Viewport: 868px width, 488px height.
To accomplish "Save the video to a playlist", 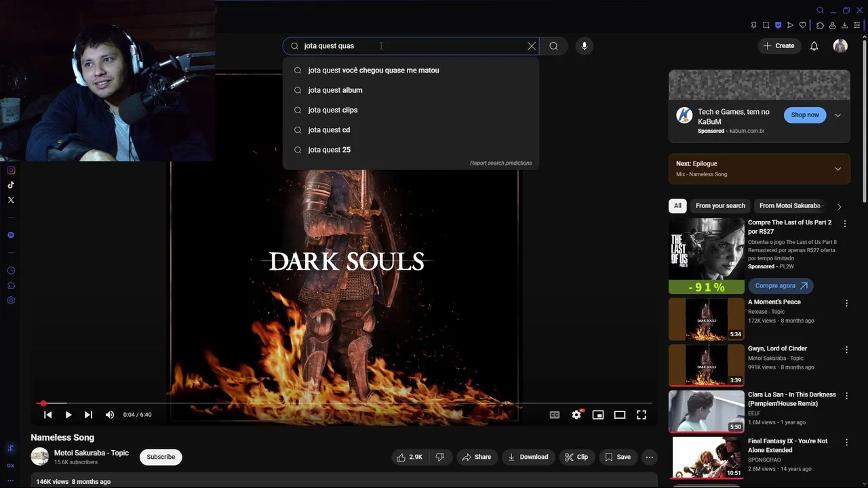I will tap(618, 457).
